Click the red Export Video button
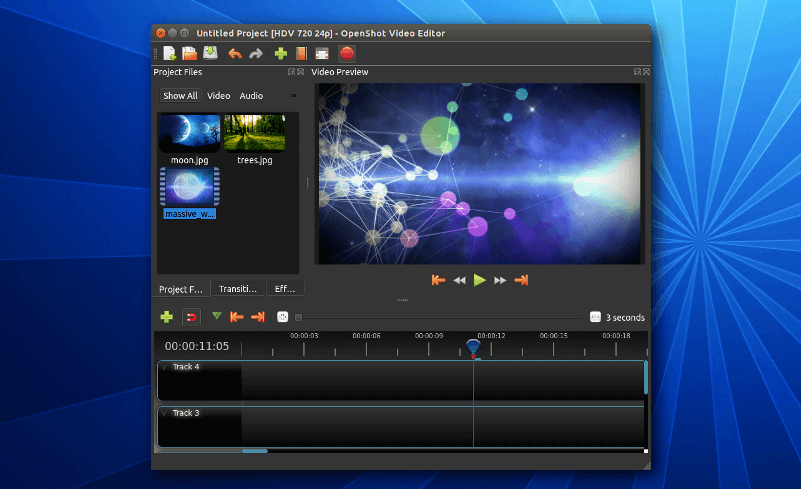Viewport: 801px width, 489px height. click(347, 53)
